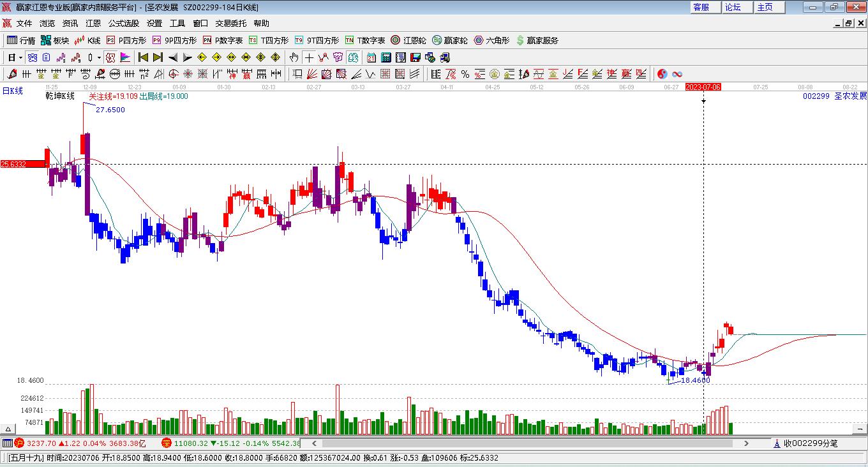Screen dimensions: 868x467
Task: Click the percent sign drawing tool
Action: coord(465,74)
